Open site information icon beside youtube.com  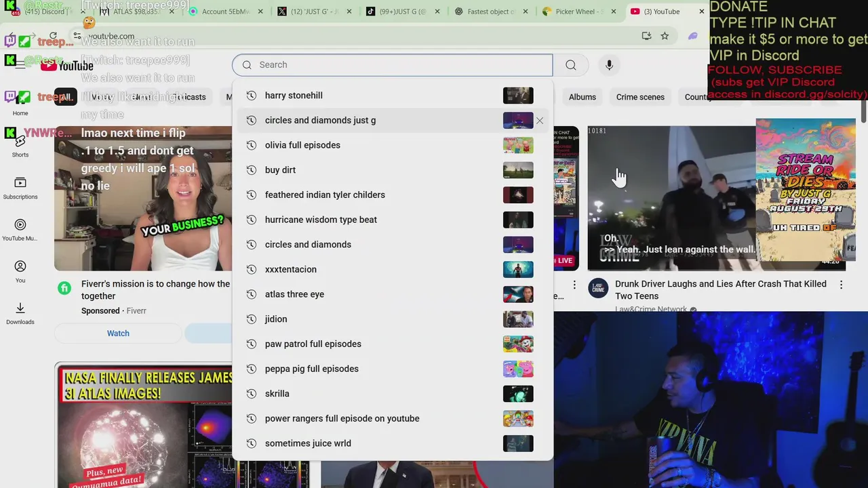77,36
